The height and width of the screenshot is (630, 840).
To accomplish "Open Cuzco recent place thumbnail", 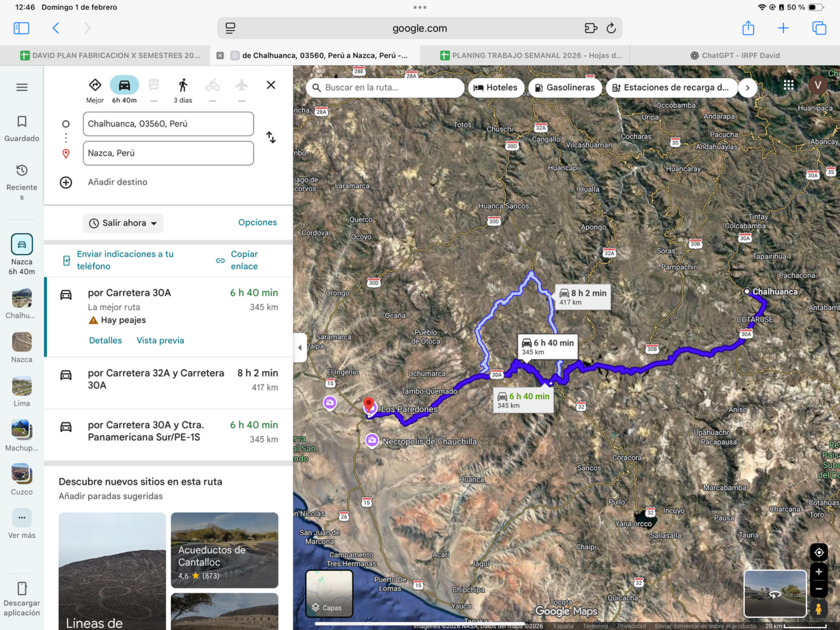I will pos(22,479).
